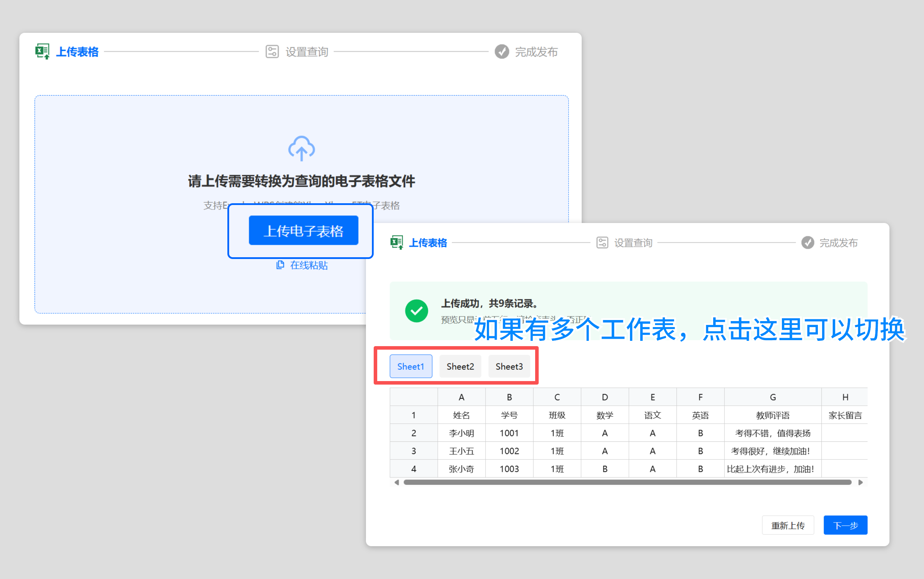Click the cell 1001

point(509,433)
